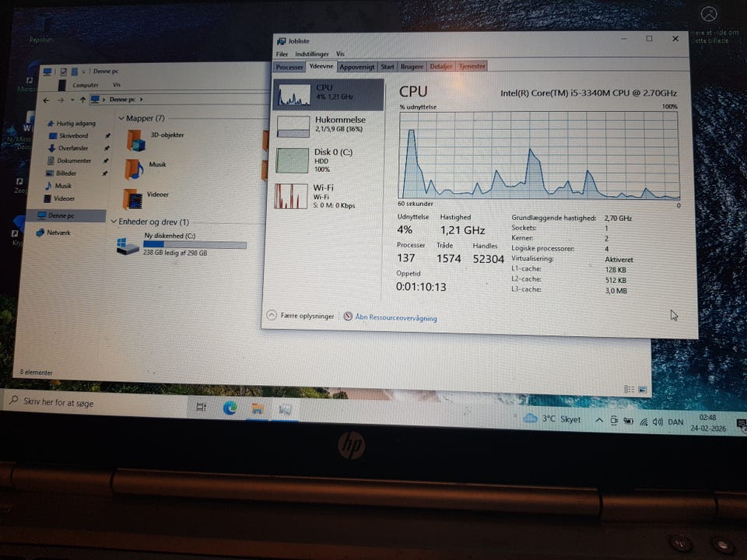The image size is (747, 560).
Task: Collapse the Mapper (7) group
Action: point(121,118)
